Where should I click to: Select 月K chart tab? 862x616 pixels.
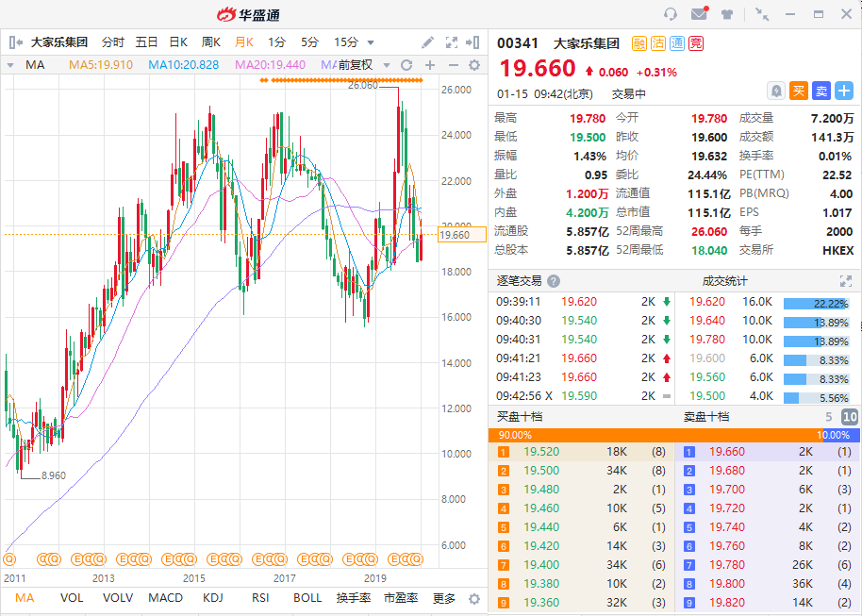pyautogui.click(x=244, y=42)
